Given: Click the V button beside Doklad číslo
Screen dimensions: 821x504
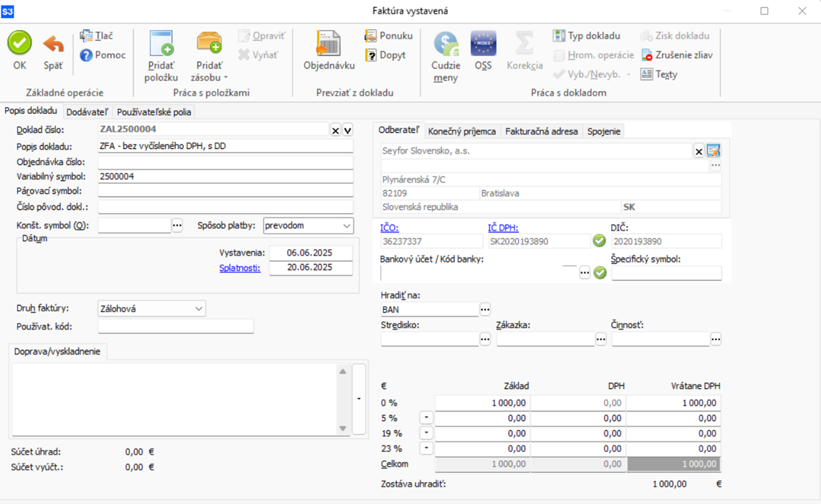Looking at the screenshot, I should pyautogui.click(x=348, y=130).
